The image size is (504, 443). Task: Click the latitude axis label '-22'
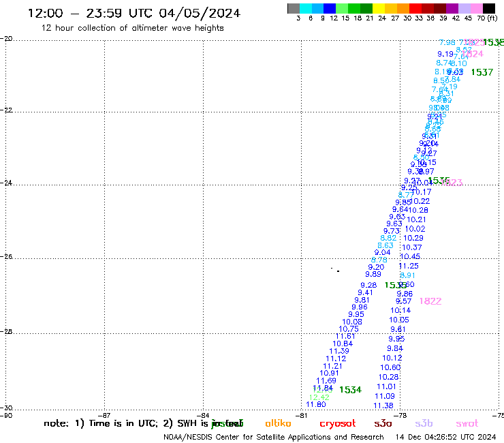pos(6,110)
